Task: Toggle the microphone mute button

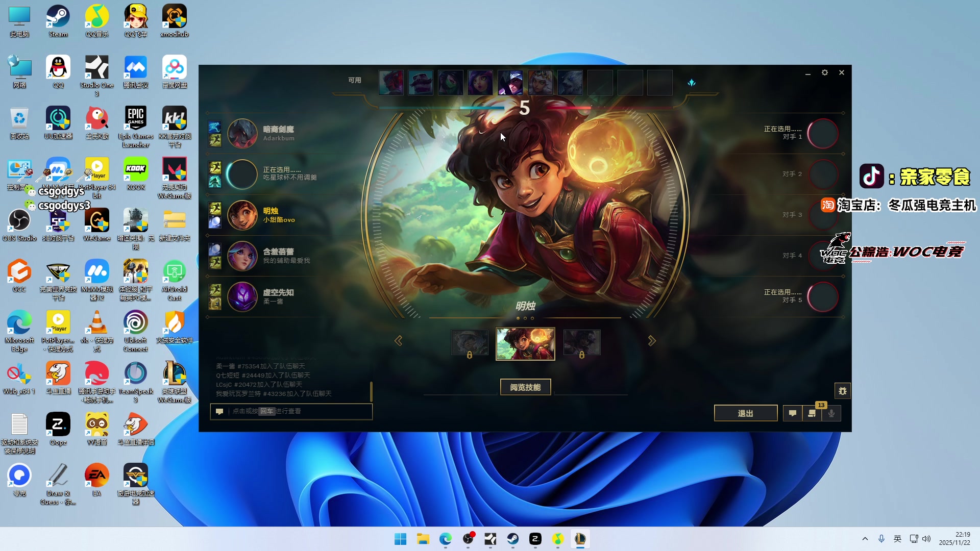Action: pos(831,413)
